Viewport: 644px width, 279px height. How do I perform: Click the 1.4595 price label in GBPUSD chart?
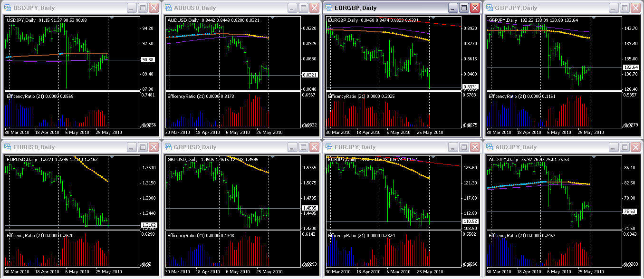308,208
